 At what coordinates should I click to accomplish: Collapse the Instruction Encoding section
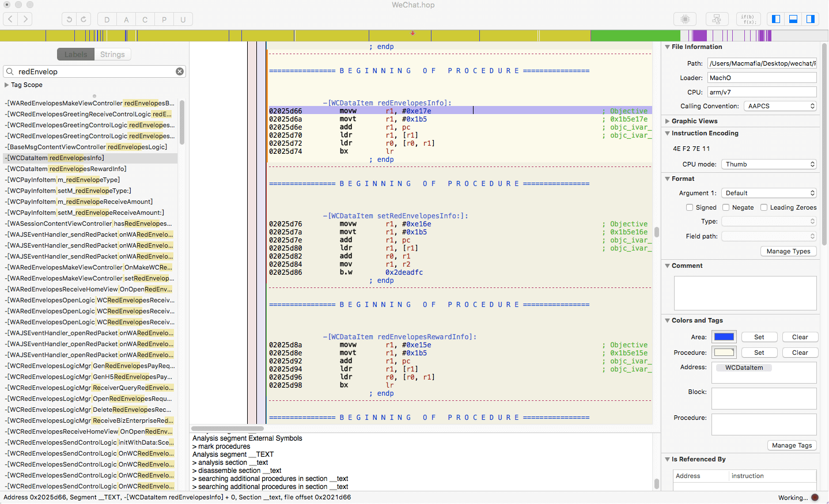(668, 133)
